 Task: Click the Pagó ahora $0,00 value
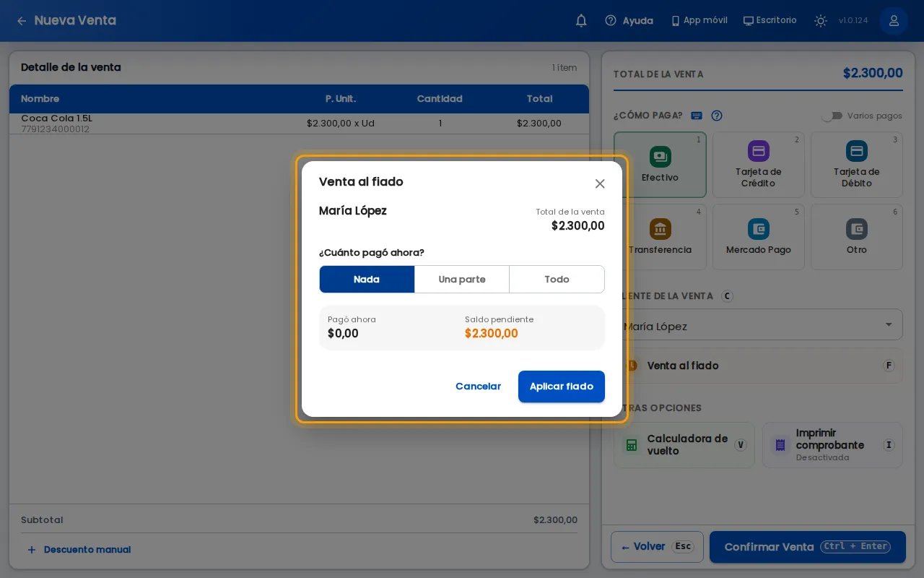(x=343, y=334)
